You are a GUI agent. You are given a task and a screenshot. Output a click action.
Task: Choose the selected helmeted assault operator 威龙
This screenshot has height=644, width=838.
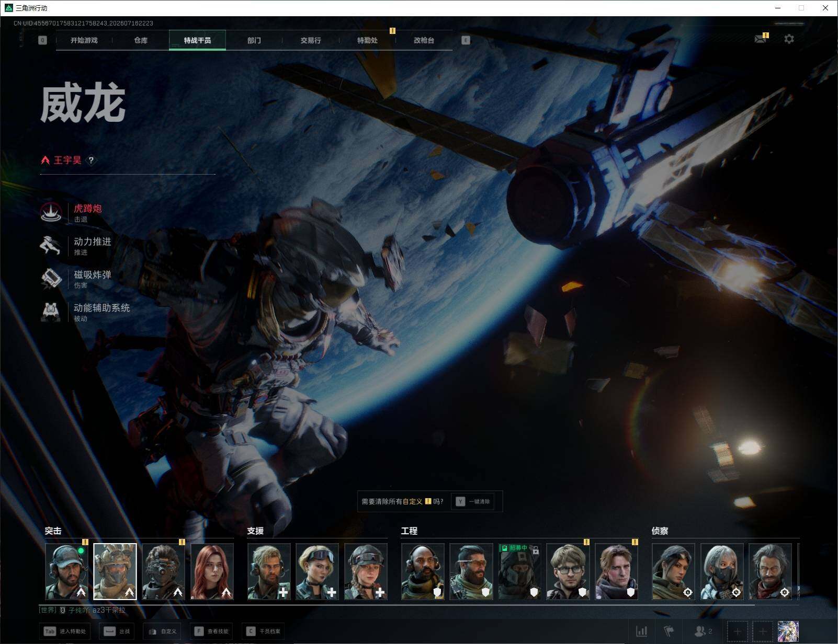(x=115, y=571)
